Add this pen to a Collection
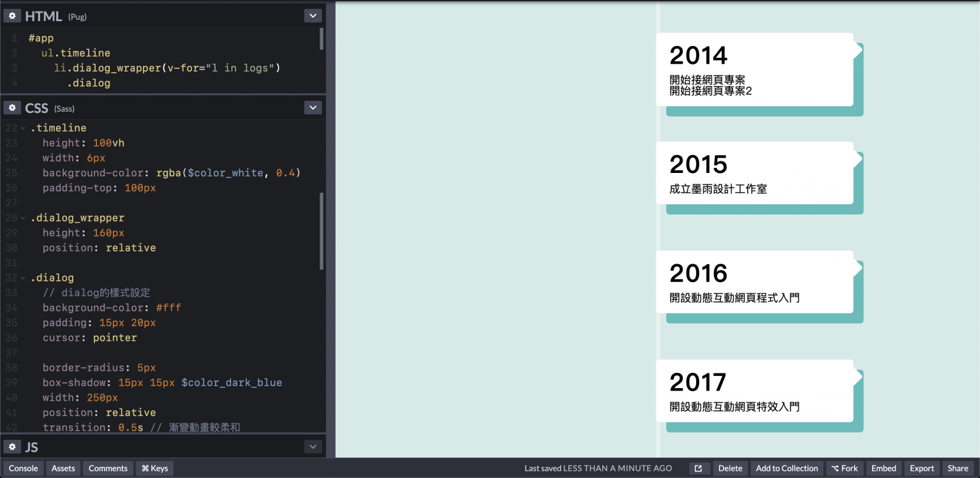Viewport: 980px width, 478px height. tap(786, 468)
